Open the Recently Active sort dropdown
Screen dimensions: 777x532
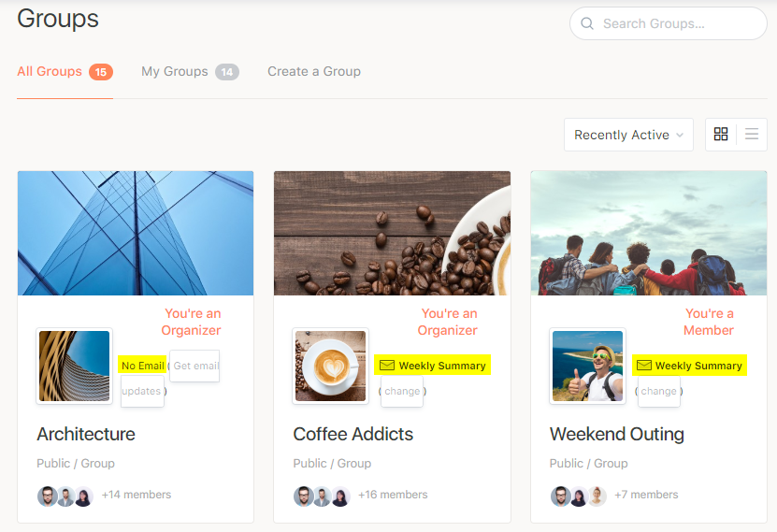click(x=628, y=135)
